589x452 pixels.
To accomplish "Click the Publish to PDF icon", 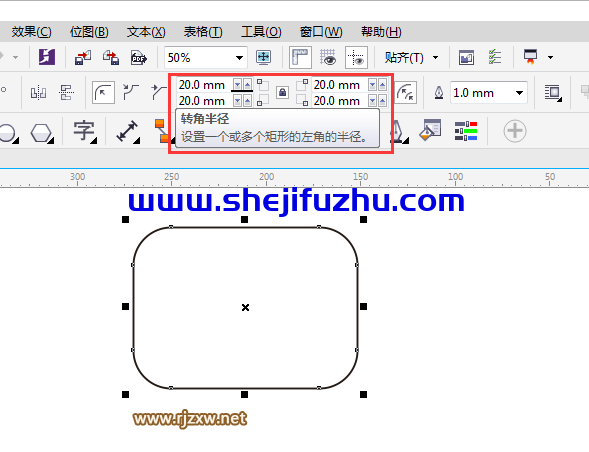I will click(x=138, y=58).
